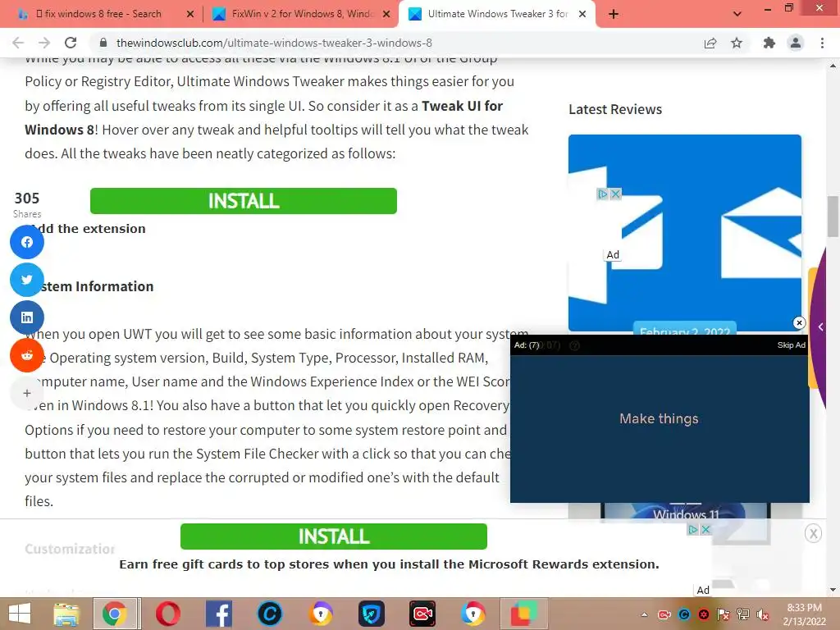Click the Ad label on the sidebar ad

[x=613, y=255]
